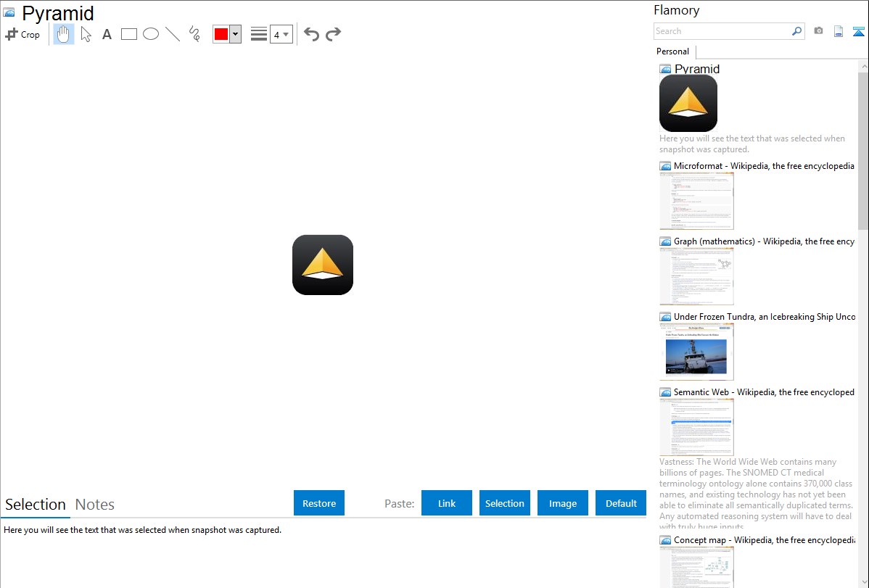Open the color picker dropdown arrow
The height and width of the screenshot is (588, 869).
pyautogui.click(x=236, y=34)
